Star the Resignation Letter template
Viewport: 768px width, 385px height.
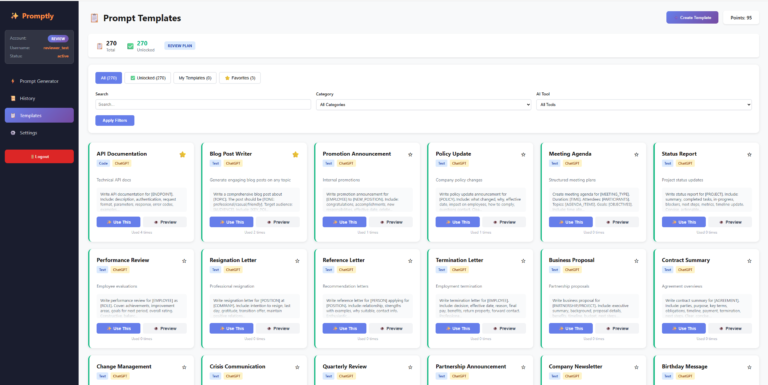[x=297, y=261]
